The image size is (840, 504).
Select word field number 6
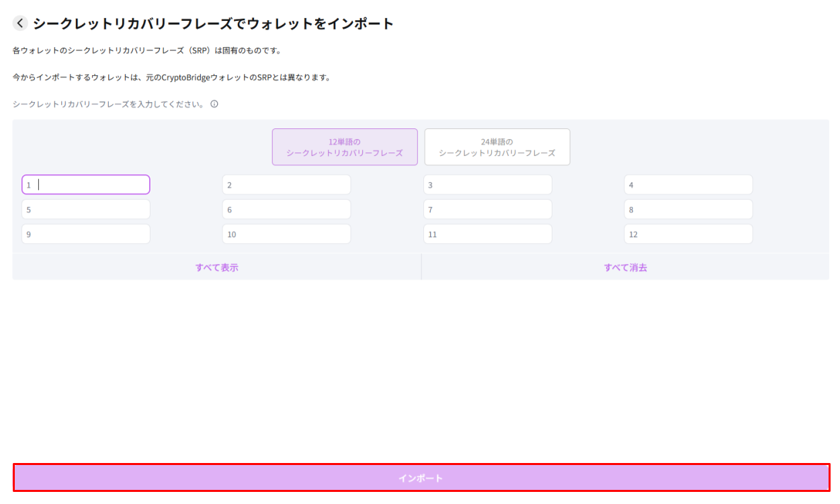click(286, 210)
